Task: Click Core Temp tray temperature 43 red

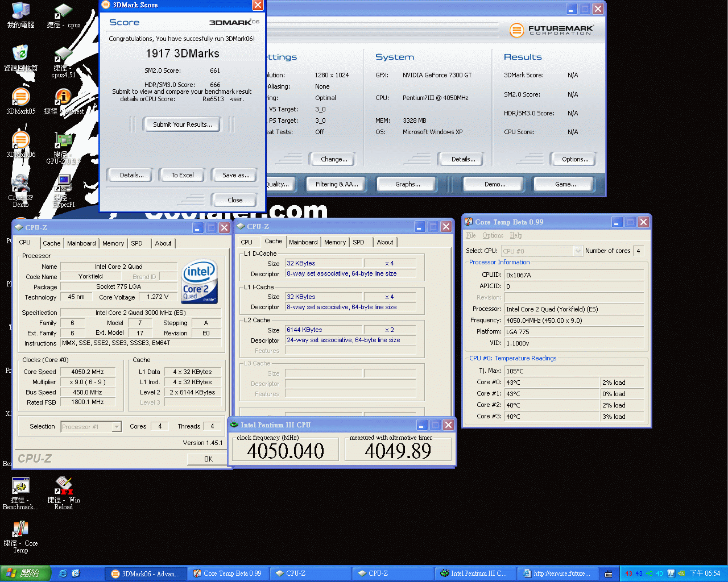Action: pyautogui.click(x=628, y=573)
